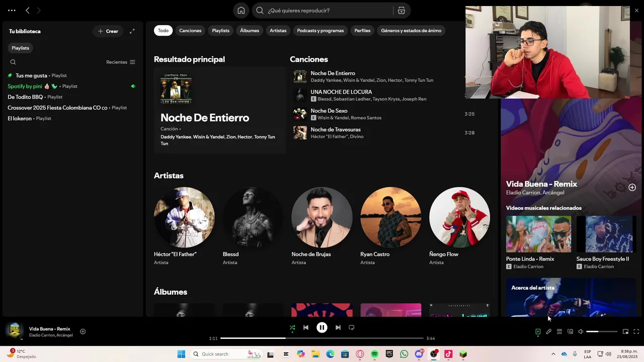Toggle repeat mode
The width and height of the screenshot is (644, 362).
(352, 327)
